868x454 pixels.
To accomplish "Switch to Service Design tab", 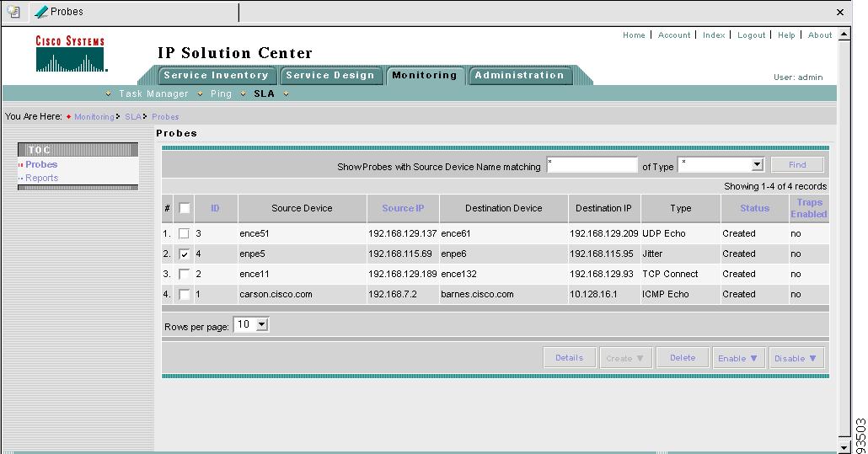I will (330, 75).
